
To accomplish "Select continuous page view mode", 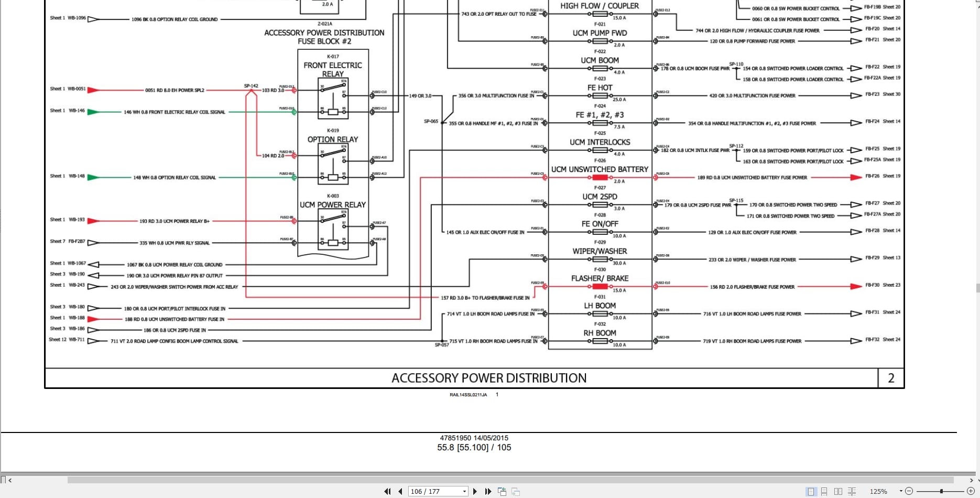I will pos(824,491).
